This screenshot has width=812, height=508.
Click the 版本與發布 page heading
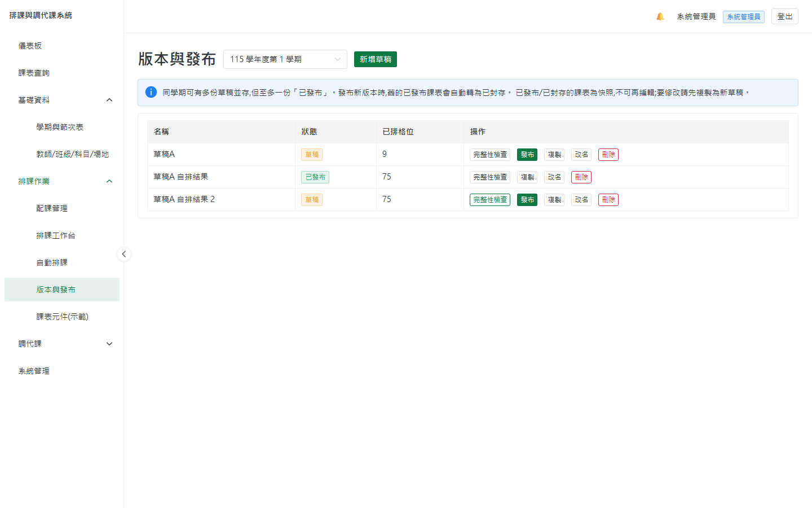coord(177,59)
